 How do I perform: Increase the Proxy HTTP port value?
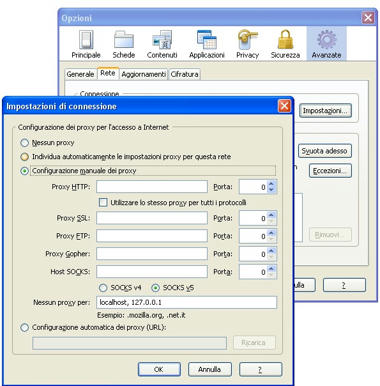[x=272, y=184]
